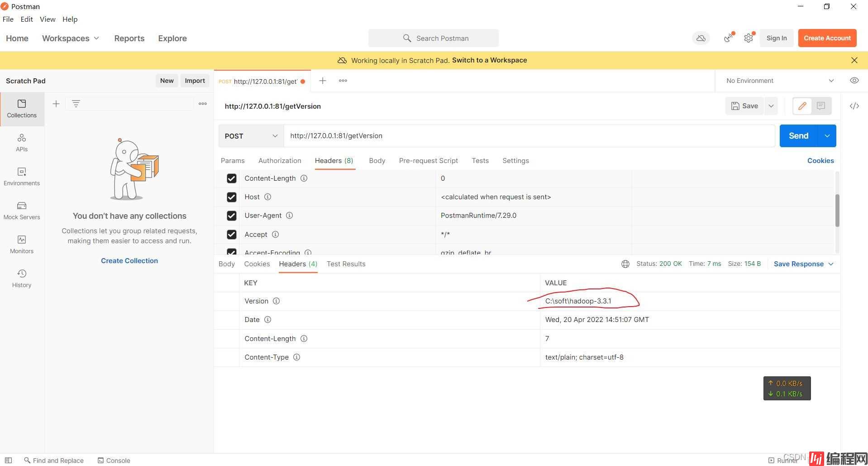This screenshot has height=466, width=868.
Task: Open the APIs sidebar panel
Action: pos(22,143)
